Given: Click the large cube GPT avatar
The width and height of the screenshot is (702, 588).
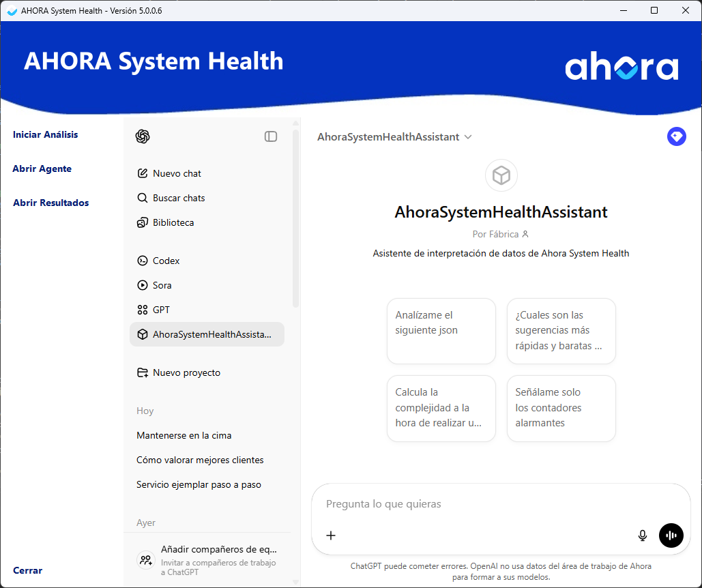Looking at the screenshot, I should coord(501,175).
